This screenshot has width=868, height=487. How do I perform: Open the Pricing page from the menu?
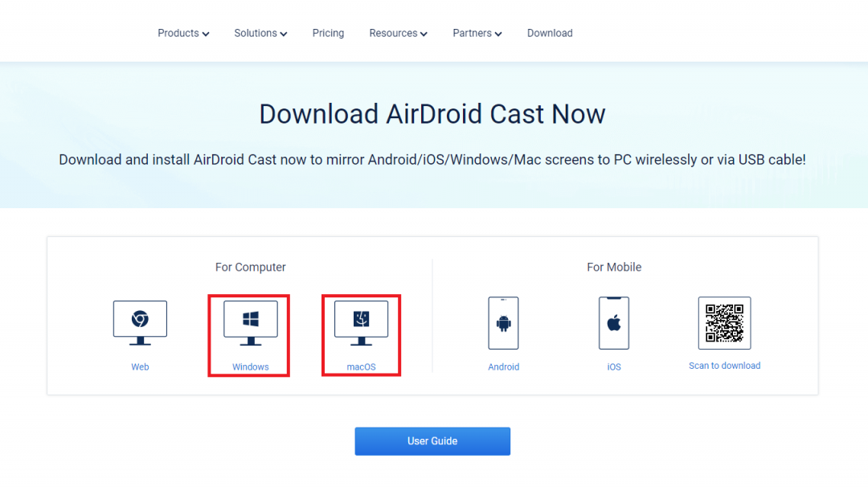click(328, 33)
